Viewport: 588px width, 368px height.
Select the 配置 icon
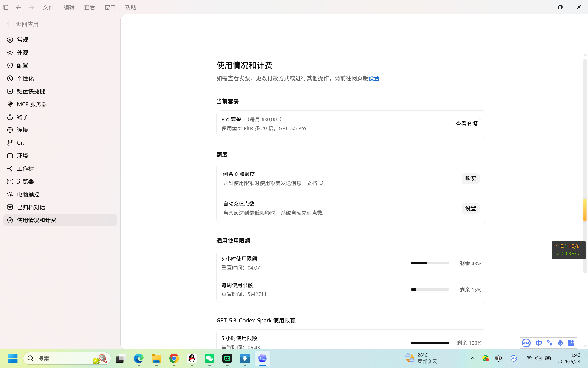coord(10,66)
